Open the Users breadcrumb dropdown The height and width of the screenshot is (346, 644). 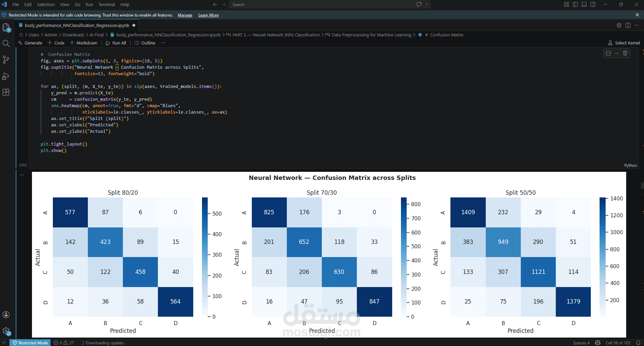(34, 35)
